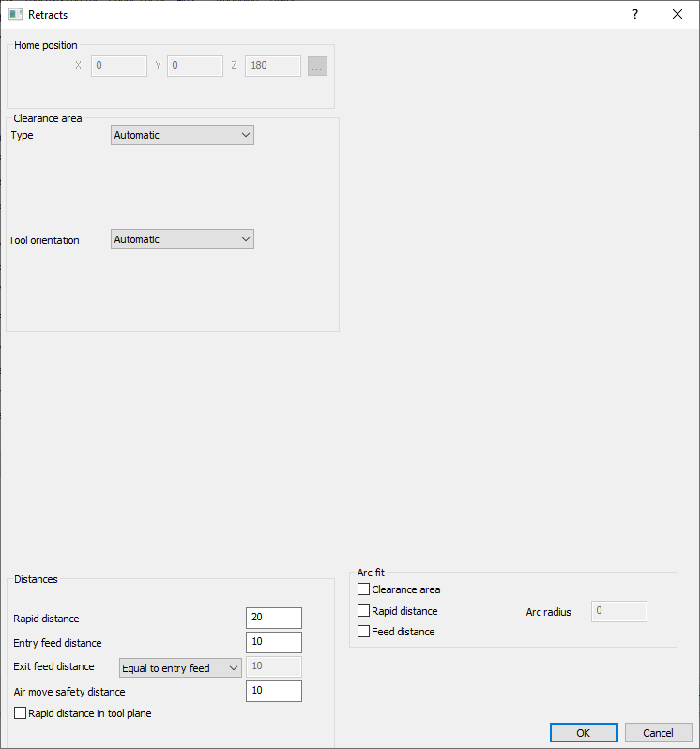Toggle the Arc fit Rapid distance checkbox
Viewport: 700px width, 749px height.
point(364,611)
